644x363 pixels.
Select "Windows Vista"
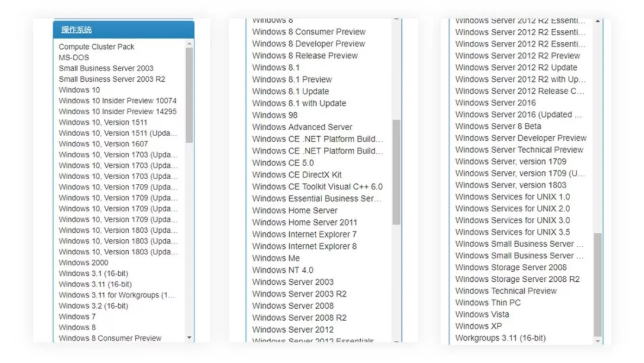(482, 315)
